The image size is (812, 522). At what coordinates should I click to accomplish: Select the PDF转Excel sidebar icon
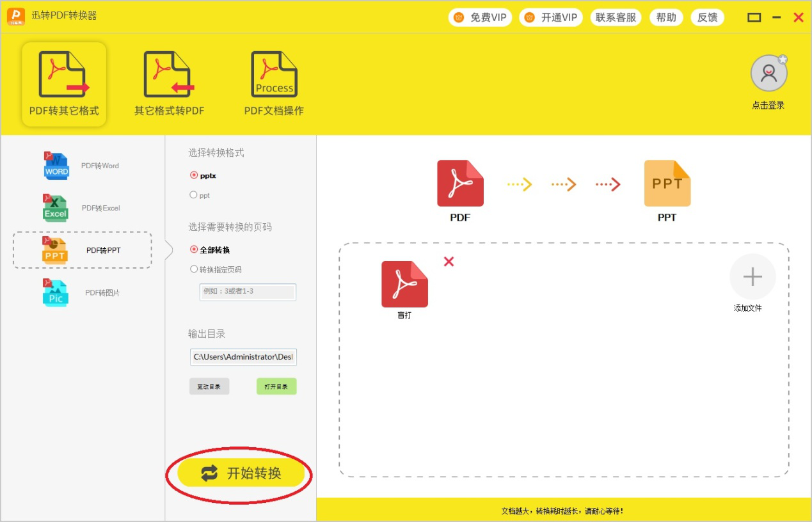point(55,207)
